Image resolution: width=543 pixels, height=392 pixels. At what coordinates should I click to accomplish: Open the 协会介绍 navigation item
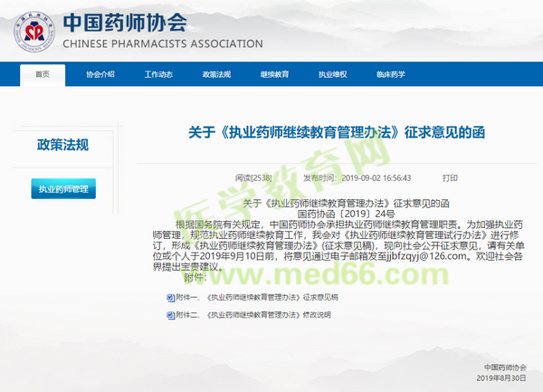pyautogui.click(x=100, y=73)
